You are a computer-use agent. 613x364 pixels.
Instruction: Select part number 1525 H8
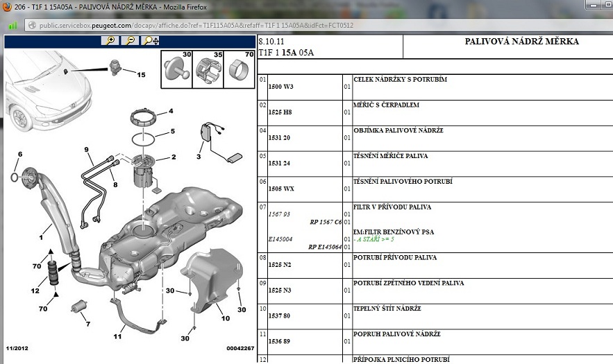click(280, 112)
